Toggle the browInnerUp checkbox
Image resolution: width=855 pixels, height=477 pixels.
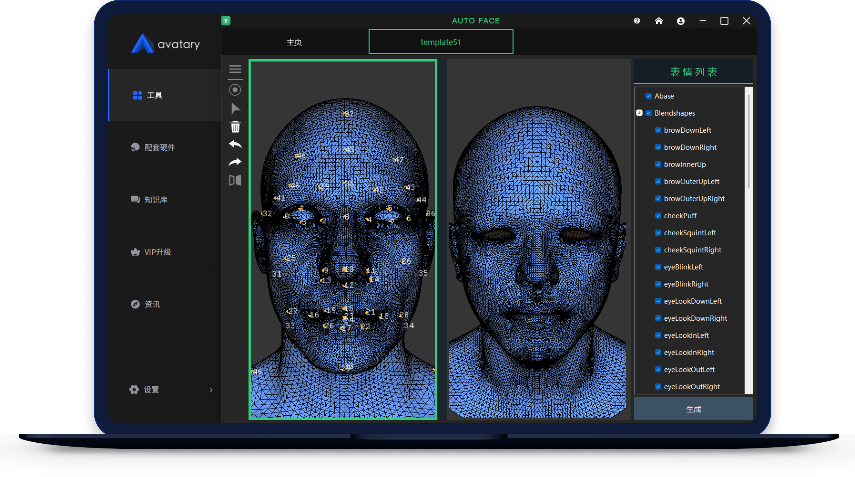(658, 165)
